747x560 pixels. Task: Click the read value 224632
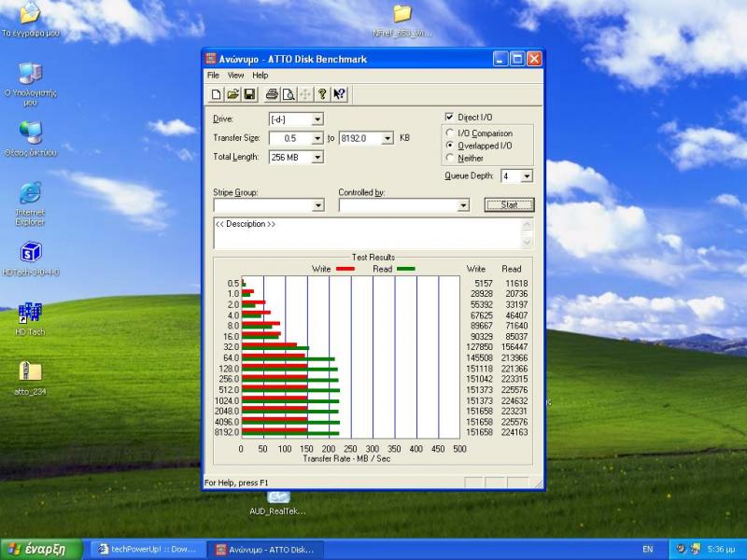coord(514,400)
